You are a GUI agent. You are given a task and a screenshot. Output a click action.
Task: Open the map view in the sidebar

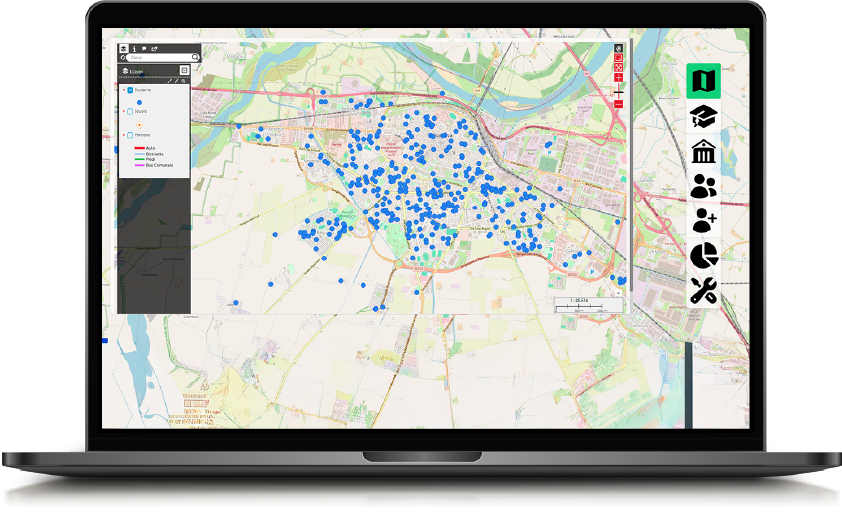(x=703, y=81)
